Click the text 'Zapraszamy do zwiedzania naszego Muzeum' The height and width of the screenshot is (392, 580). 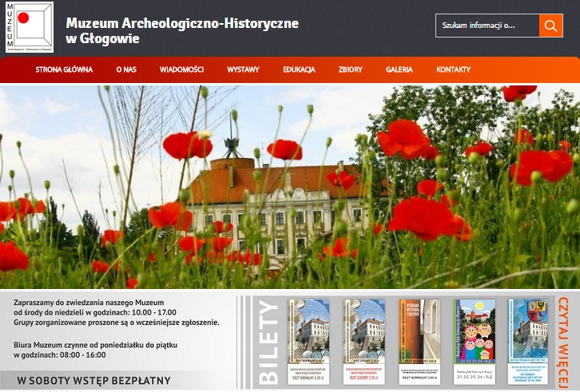coord(89,303)
